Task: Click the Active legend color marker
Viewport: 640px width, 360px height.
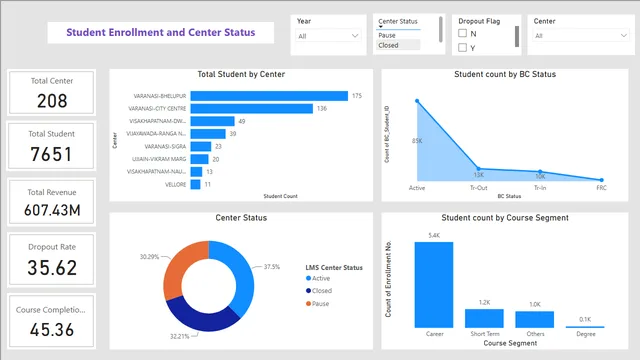Action: tap(309, 278)
